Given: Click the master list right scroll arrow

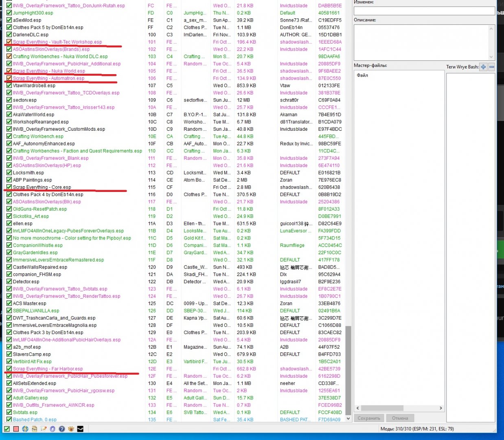Looking at the screenshot, I should click(x=440, y=408).
